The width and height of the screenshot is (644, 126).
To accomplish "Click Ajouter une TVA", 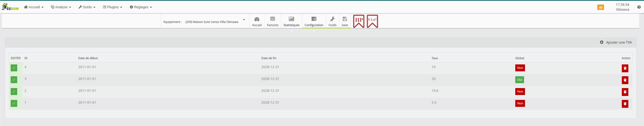I will click(x=616, y=42).
